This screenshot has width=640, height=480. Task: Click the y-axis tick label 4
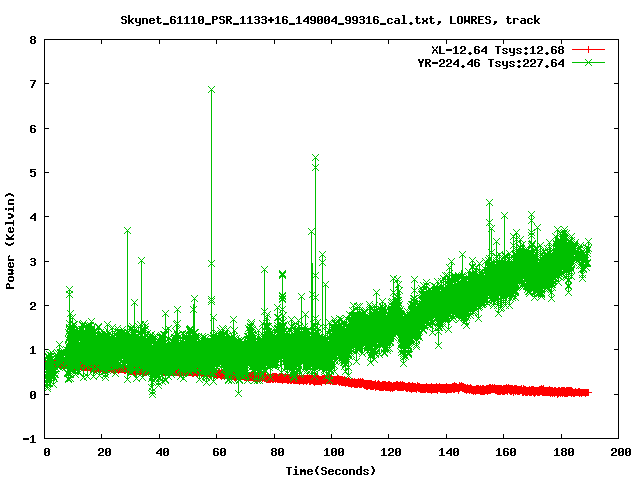tap(34, 217)
